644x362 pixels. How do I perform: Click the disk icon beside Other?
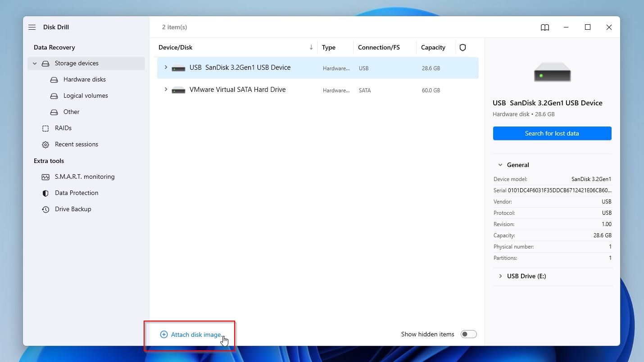coord(54,112)
